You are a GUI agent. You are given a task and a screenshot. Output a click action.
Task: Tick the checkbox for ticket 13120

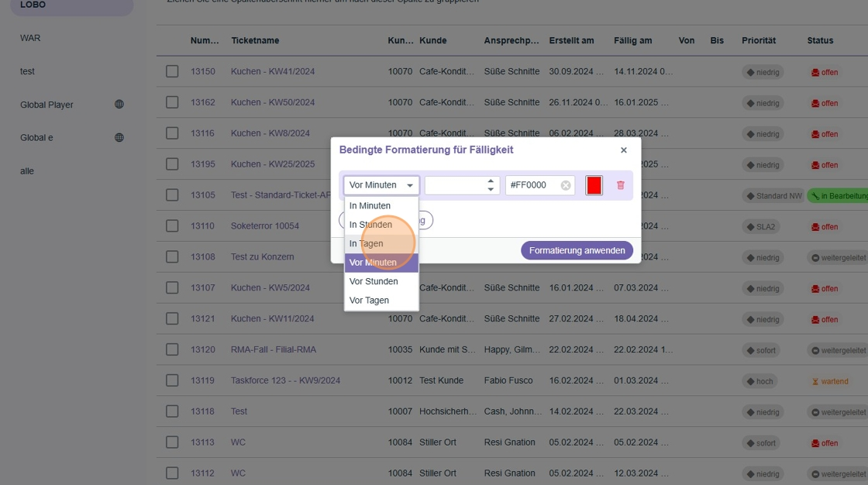coord(172,349)
